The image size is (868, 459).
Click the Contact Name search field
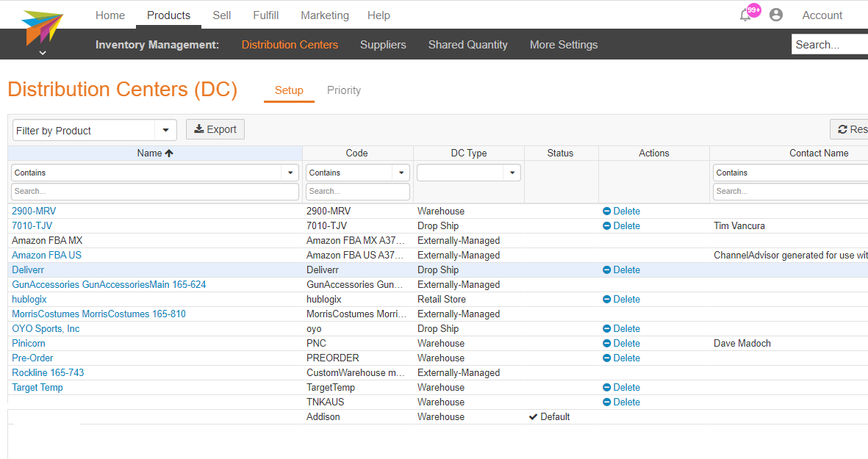tap(791, 192)
